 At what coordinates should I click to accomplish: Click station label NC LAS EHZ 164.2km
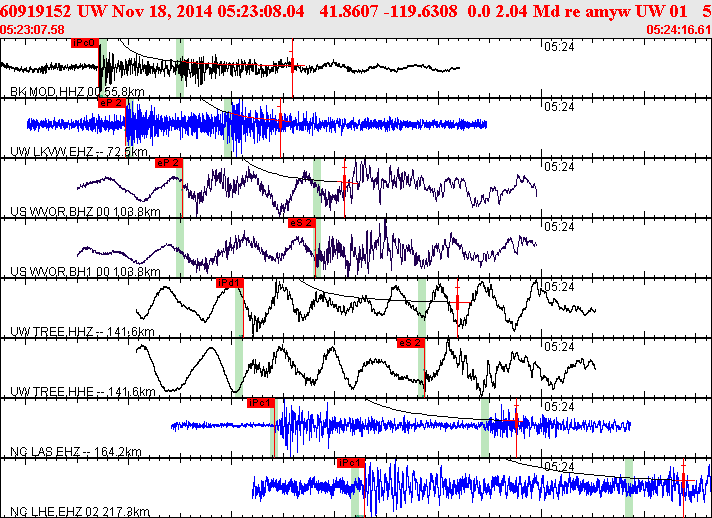(75, 452)
